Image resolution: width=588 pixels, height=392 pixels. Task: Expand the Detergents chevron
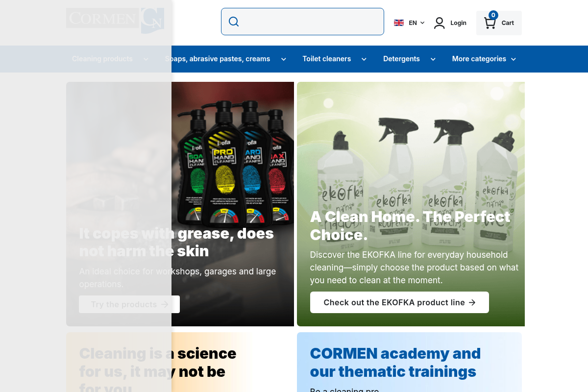coord(433,59)
